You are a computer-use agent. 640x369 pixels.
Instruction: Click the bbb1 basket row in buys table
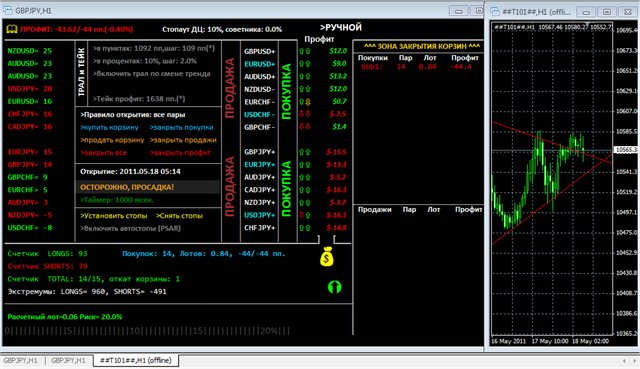point(416,67)
